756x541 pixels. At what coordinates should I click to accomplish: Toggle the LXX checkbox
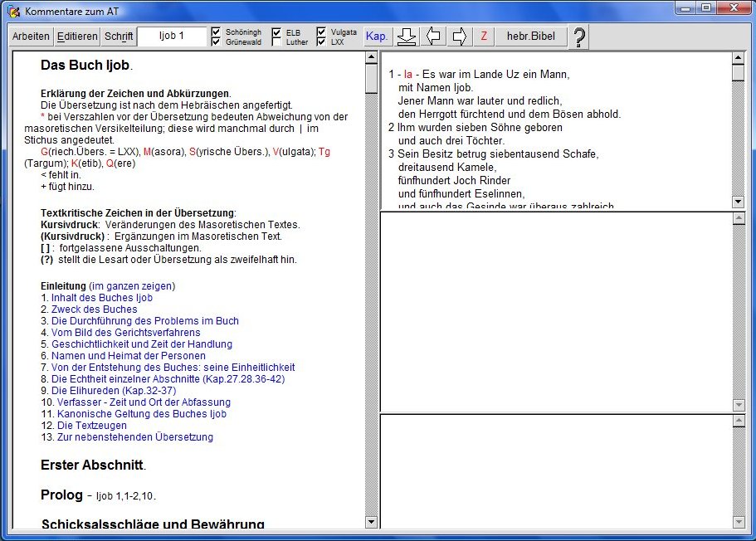point(321,41)
